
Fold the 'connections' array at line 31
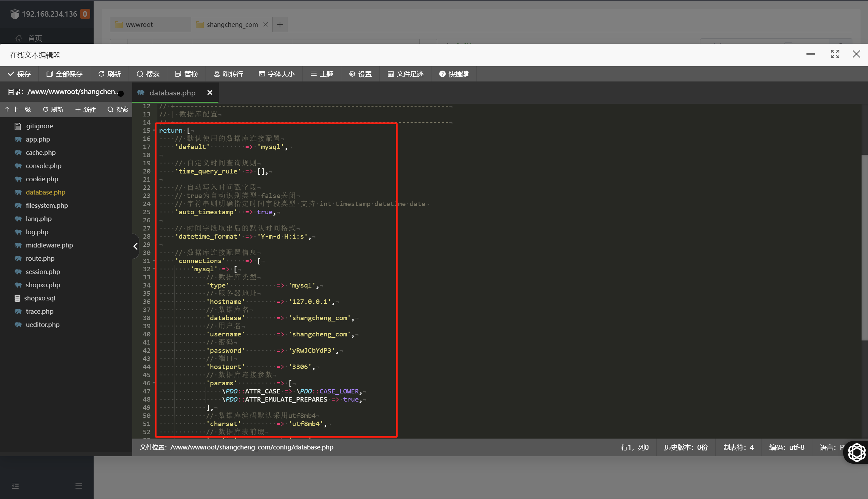[x=154, y=261]
